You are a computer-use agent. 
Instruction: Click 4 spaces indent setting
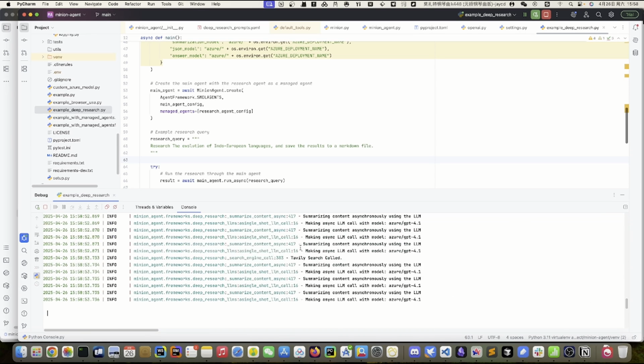[x=515, y=337]
